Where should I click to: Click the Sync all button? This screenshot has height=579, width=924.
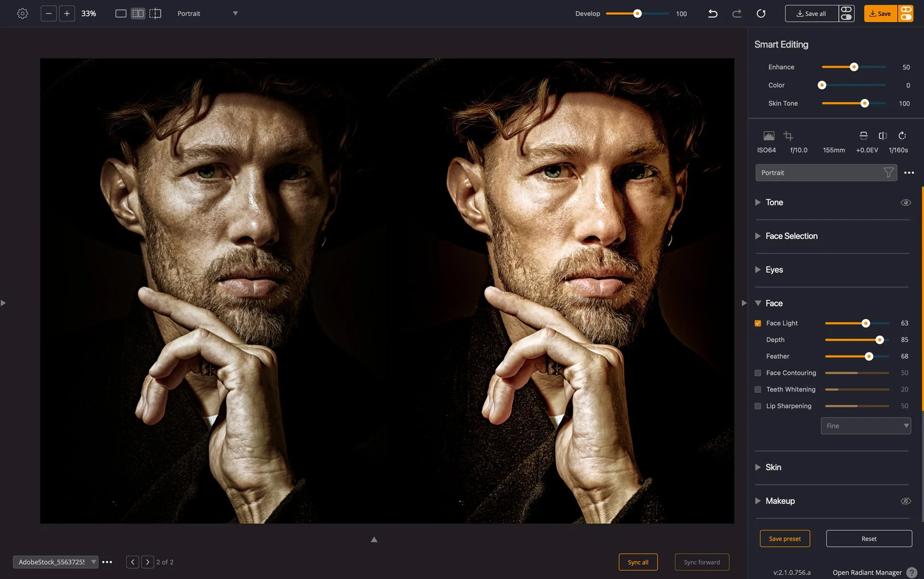tap(638, 562)
